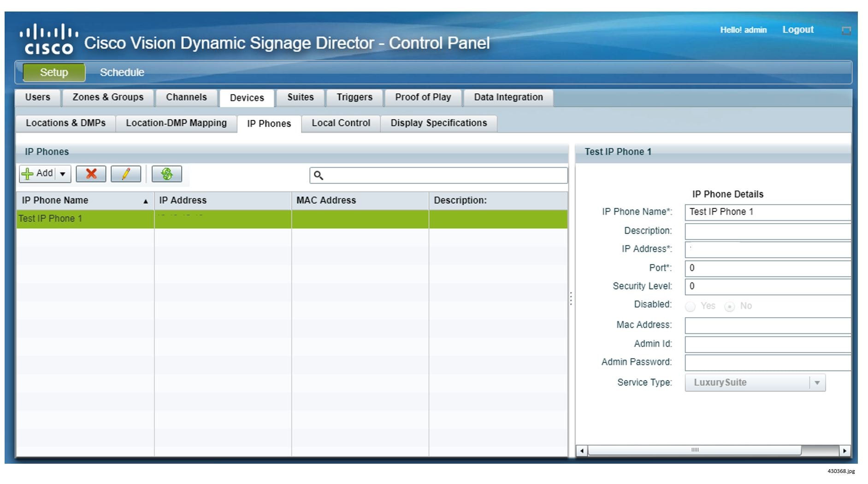The height and width of the screenshot is (484, 868).
Task: Select the Test IP Phone 1 row
Action: tap(292, 219)
